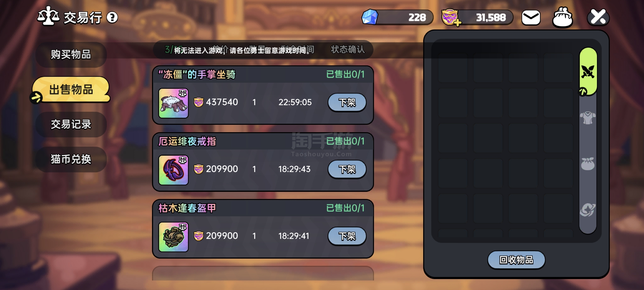Image resolution: width=644 pixels, height=290 pixels.
Task: Switch to 交易记录 tab
Action: click(71, 124)
